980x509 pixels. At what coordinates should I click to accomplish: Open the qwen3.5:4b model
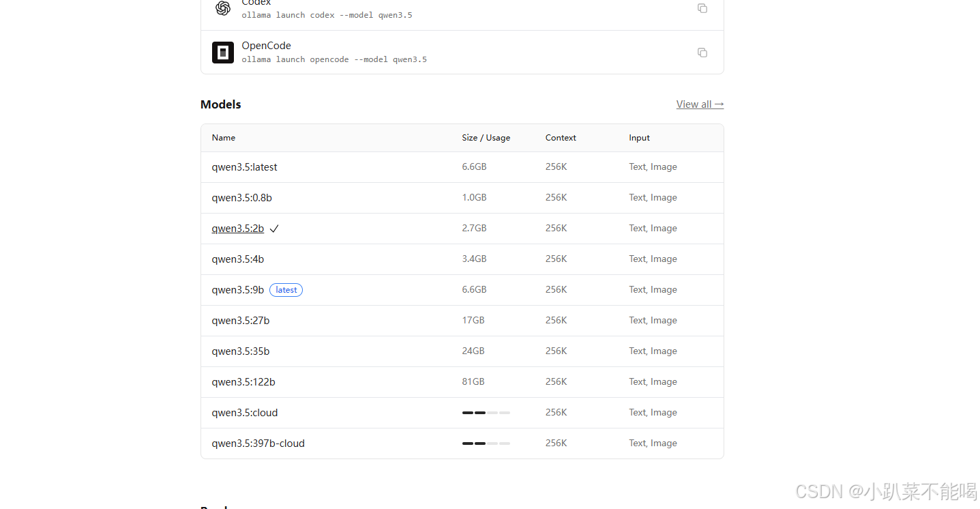tap(238, 259)
